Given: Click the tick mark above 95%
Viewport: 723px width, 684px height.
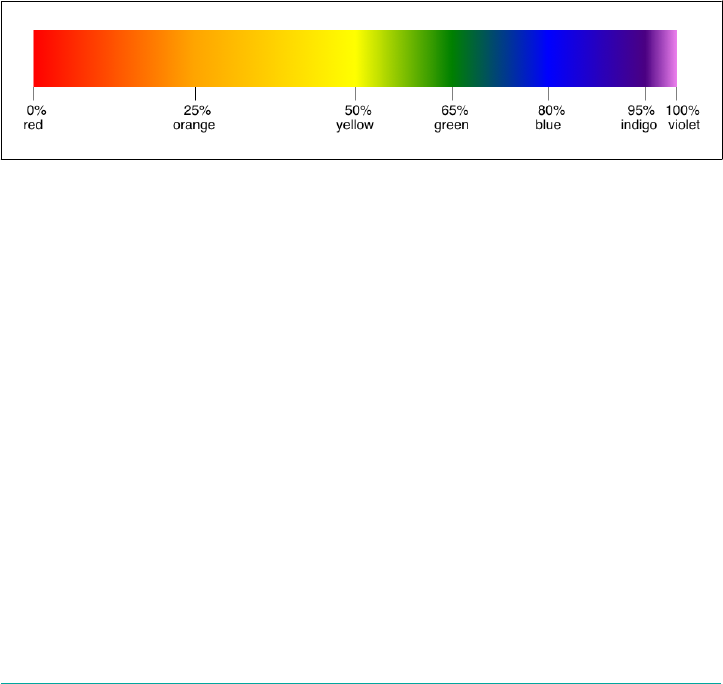Looking at the screenshot, I should (646, 94).
